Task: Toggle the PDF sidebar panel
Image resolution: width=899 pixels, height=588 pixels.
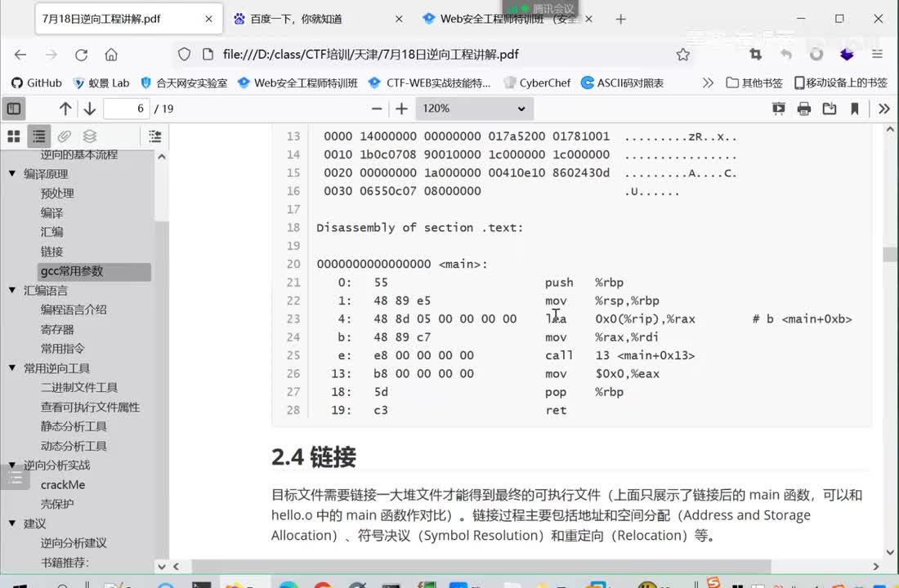Action: [14, 109]
